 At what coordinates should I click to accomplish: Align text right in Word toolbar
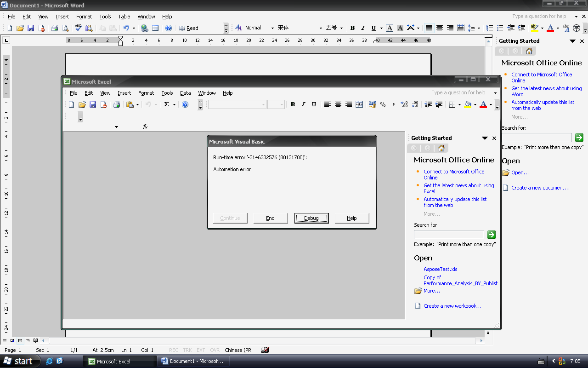450,28
